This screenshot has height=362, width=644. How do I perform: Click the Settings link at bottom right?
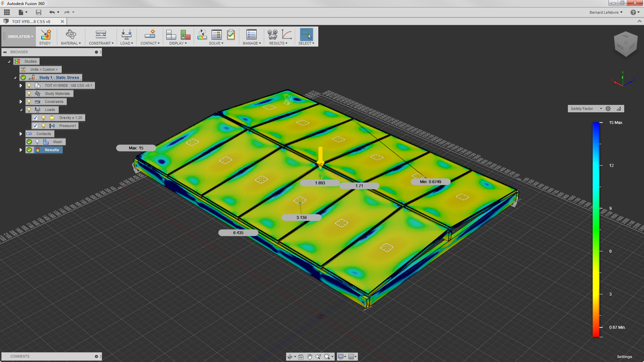click(x=624, y=357)
